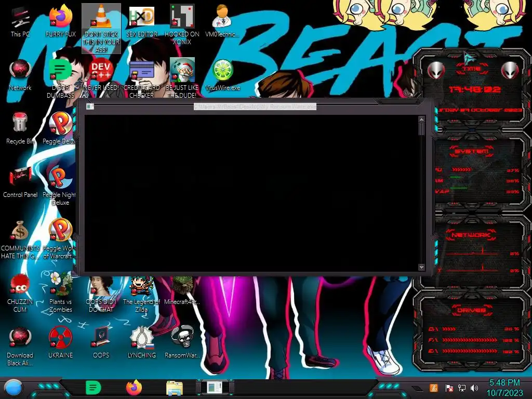Open File Explorer from the taskbar
The height and width of the screenshot is (399, 532).
pyautogui.click(x=175, y=388)
